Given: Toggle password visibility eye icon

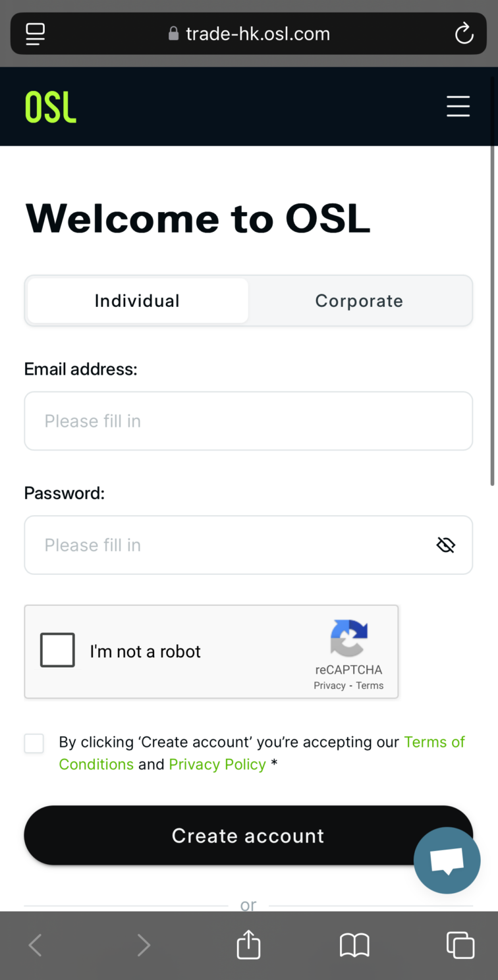Looking at the screenshot, I should pyautogui.click(x=446, y=545).
